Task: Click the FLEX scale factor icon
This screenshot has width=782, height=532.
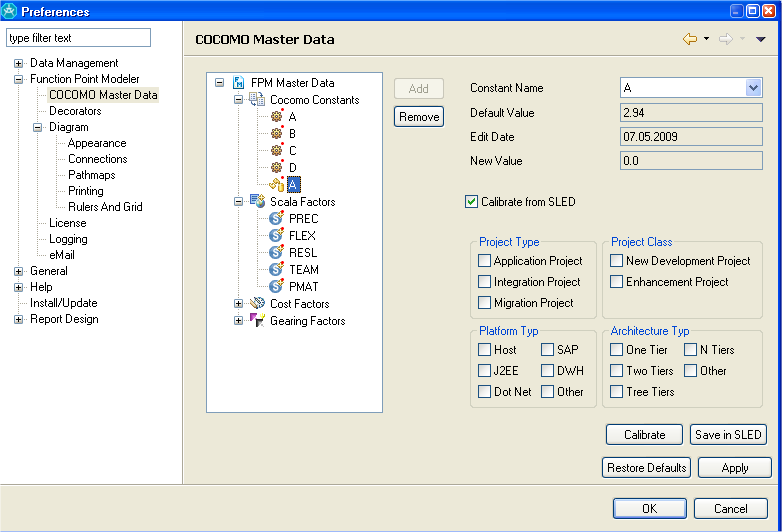Action: coord(276,235)
